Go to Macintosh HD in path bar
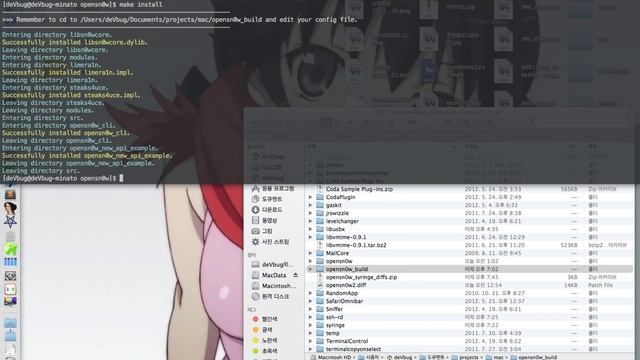The height and width of the screenshot is (360, 640). click(330, 357)
